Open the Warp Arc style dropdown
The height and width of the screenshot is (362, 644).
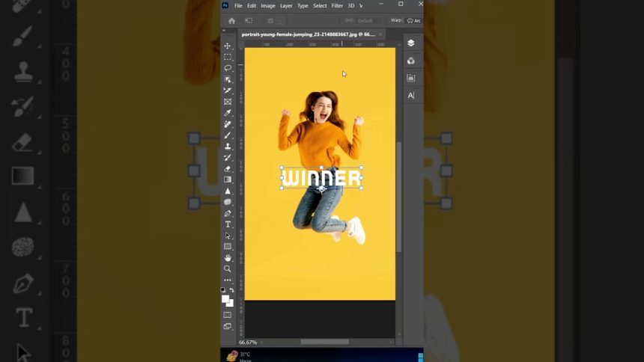tap(413, 20)
